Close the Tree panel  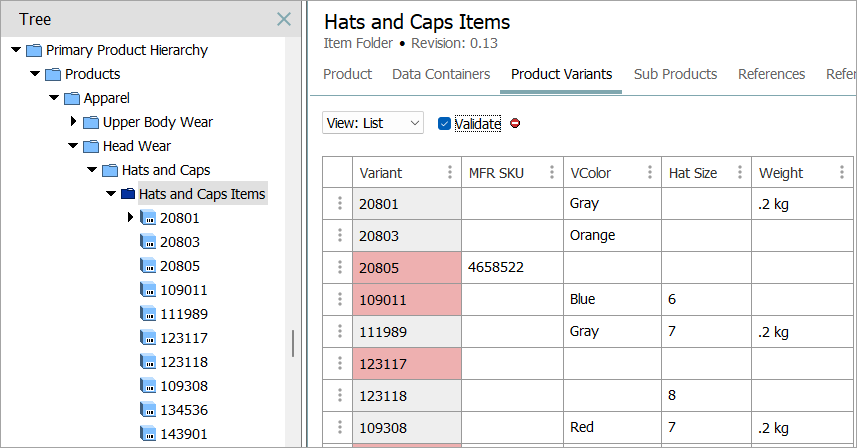[284, 19]
